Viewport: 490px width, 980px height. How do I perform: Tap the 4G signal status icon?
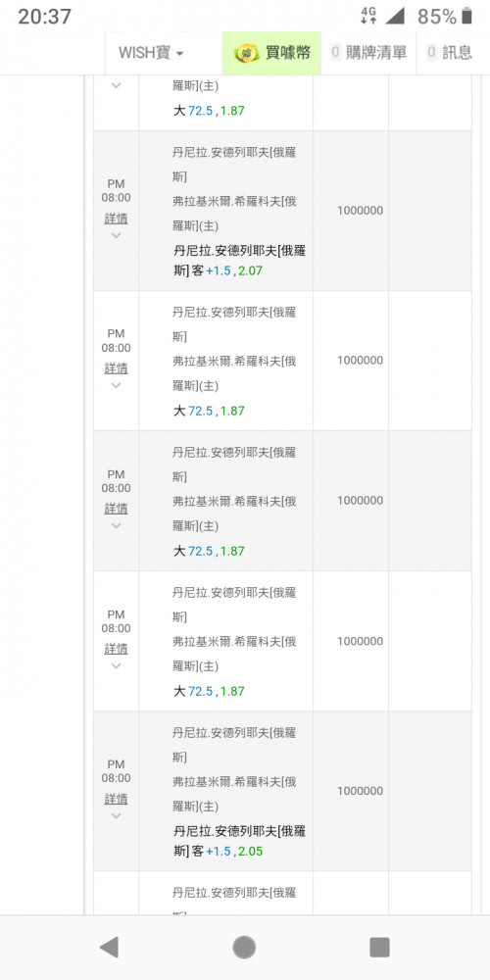tap(368, 17)
